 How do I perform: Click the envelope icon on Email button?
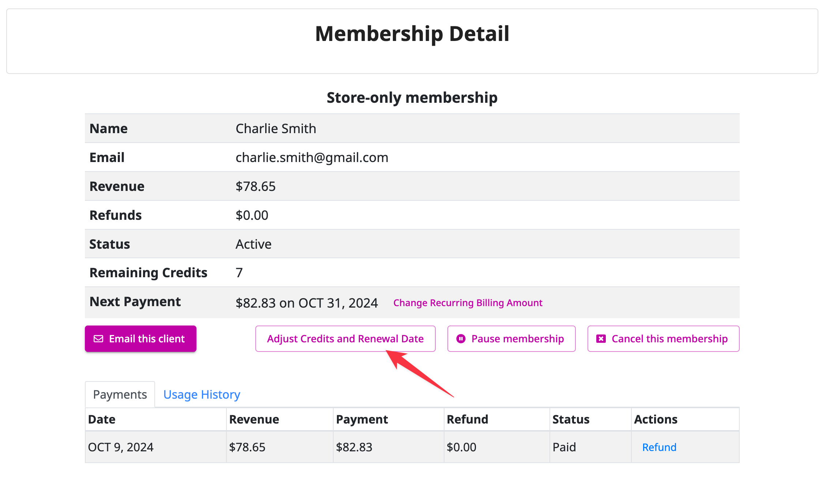coord(98,339)
